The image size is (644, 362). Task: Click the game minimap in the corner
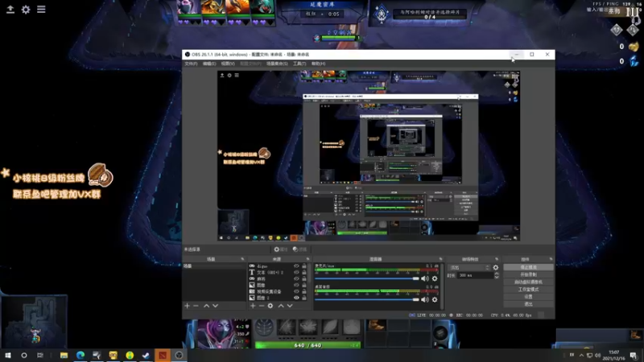pyautogui.click(x=35, y=321)
